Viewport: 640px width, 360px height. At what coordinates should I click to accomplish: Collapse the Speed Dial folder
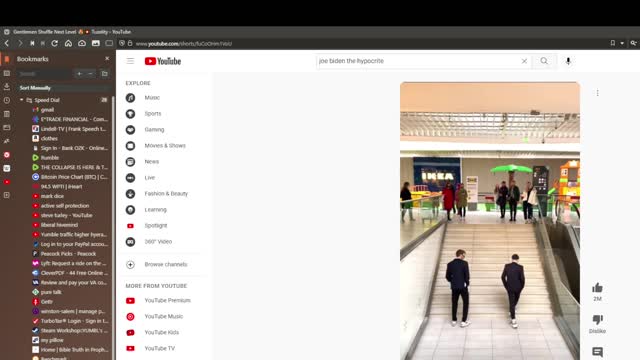click(x=22, y=100)
